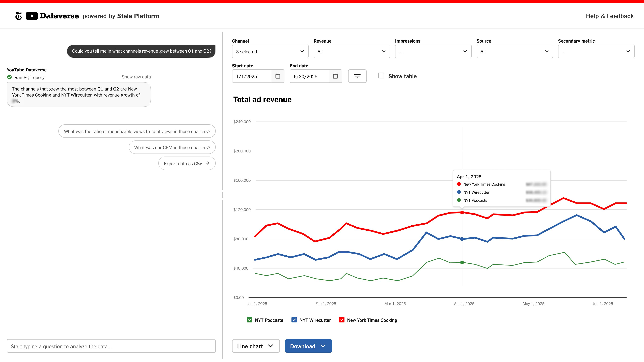The width and height of the screenshot is (644, 362).
Task: Click the New York Times logo icon
Action: tap(18, 16)
